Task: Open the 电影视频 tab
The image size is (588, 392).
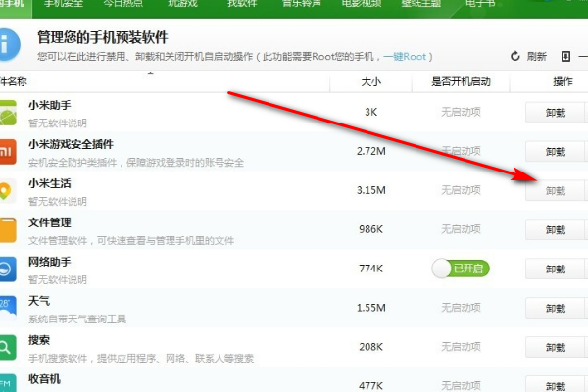Action: [x=362, y=4]
